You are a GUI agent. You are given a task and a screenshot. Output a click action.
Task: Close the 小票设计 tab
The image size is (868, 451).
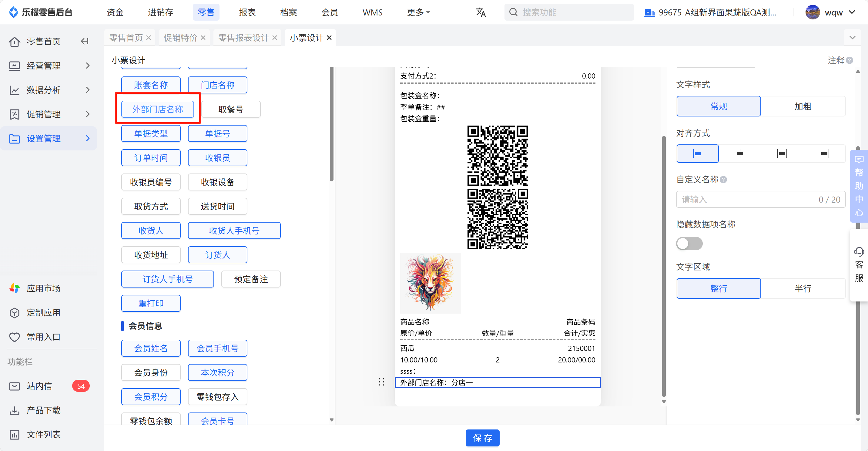[329, 38]
